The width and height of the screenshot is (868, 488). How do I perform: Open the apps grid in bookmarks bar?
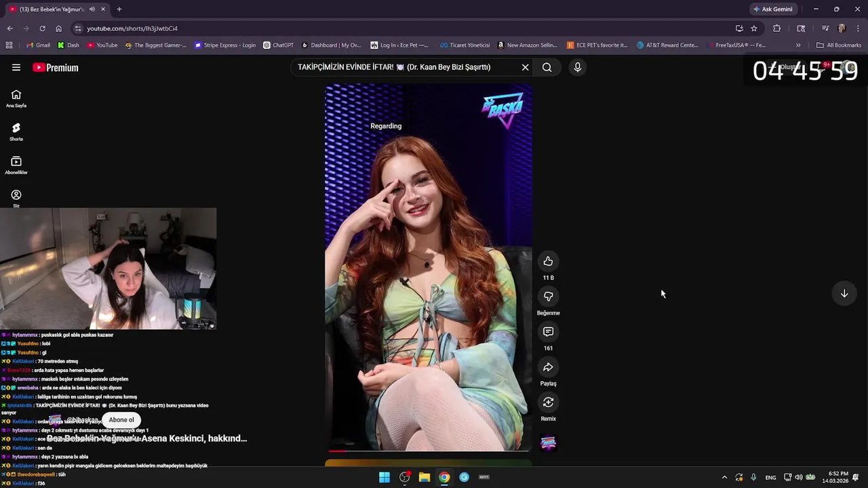tap(9, 45)
